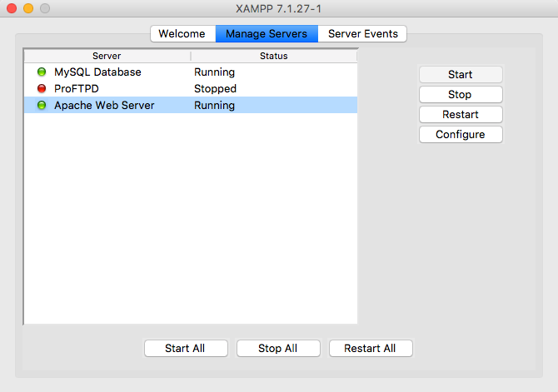Click the Stop All button
558x392 pixels.
click(278, 348)
